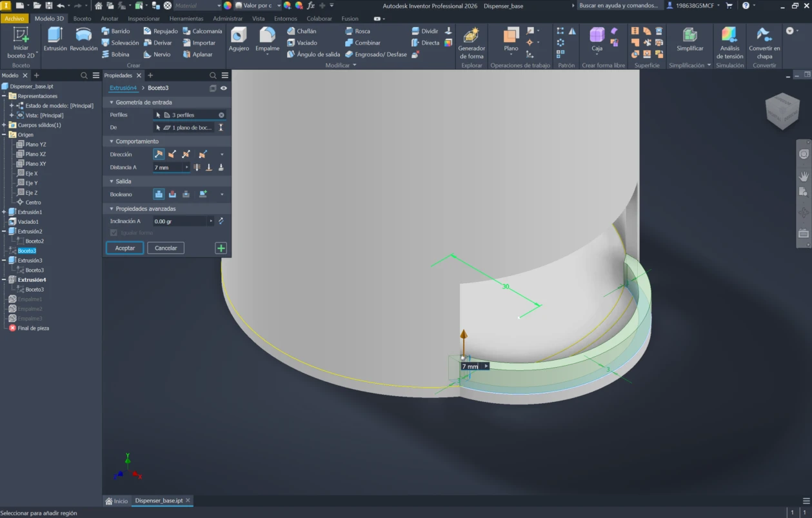Screen dimensions: 812x518
Task: Click the Inclinación A 0.00 gr field
Action: (x=180, y=221)
